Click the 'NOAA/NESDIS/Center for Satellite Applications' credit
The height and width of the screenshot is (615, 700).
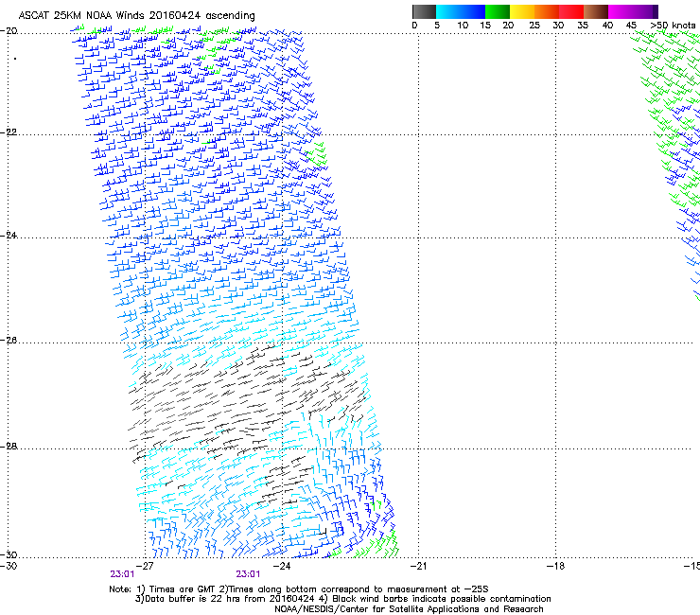click(409, 609)
